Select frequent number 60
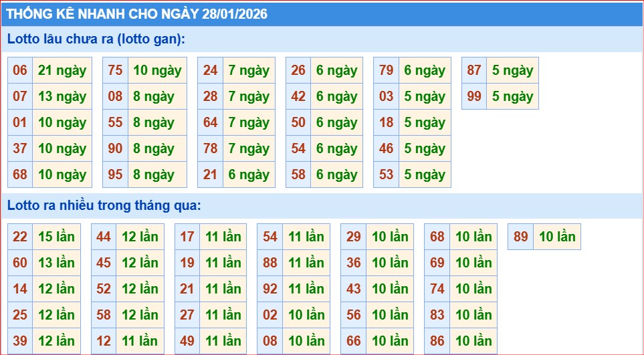 (x=19, y=263)
